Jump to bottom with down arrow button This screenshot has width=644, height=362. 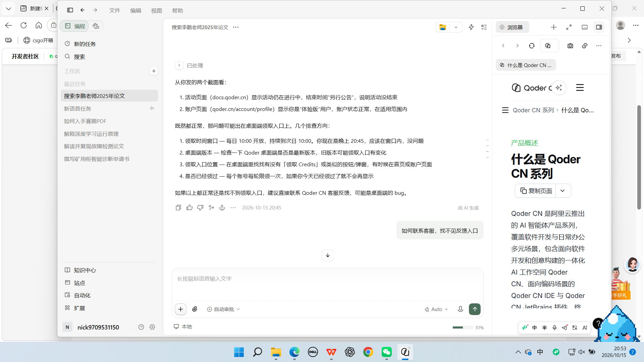(328, 255)
